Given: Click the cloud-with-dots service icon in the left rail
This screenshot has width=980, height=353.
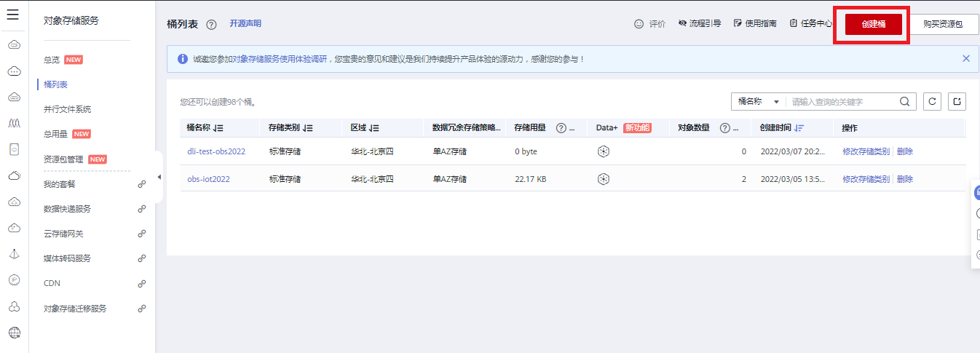Looking at the screenshot, I should [x=14, y=71].
